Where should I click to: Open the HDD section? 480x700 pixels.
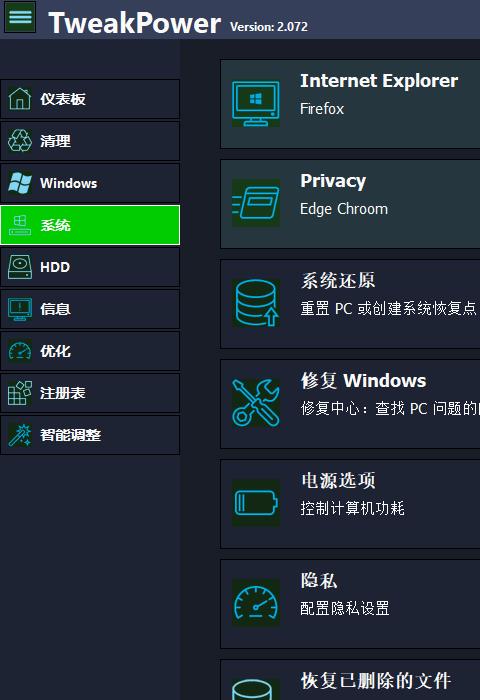[x=90, y=267]
